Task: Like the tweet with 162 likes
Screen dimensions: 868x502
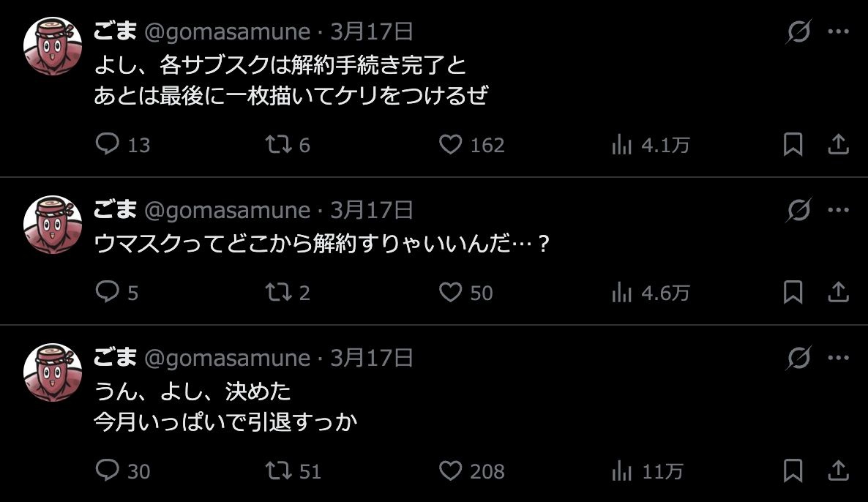Action: tap(450, 144)
